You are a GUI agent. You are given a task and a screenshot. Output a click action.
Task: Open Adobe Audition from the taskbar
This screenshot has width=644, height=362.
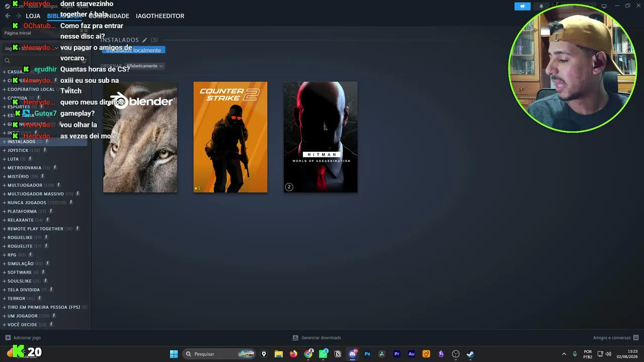412,354
